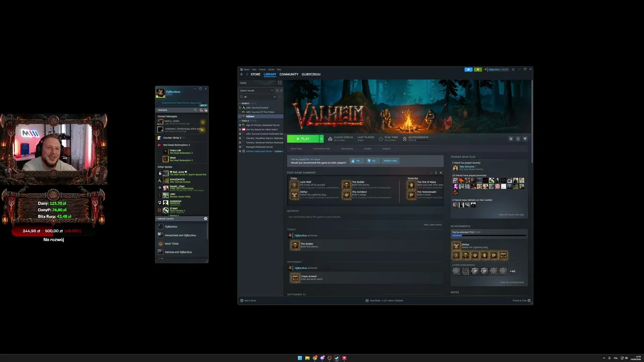Open the Help menu
The width and height of the screenshot is (644, 362).
[x=279, y=69]
